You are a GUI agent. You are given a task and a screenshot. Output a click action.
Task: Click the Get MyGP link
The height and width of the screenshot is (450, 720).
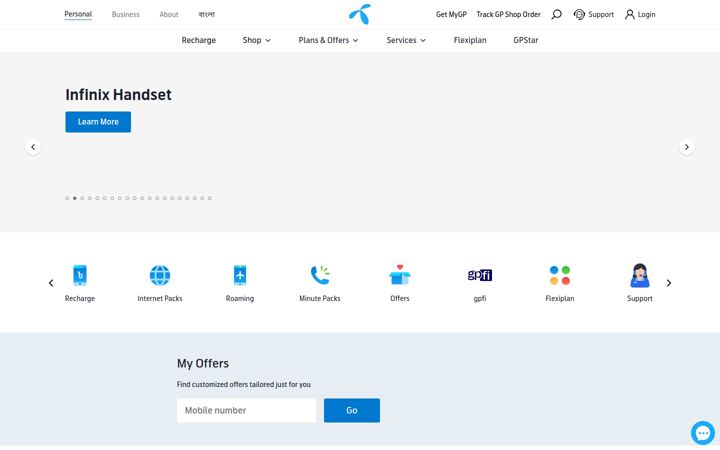pyautogui.click(x=451, y=14)
